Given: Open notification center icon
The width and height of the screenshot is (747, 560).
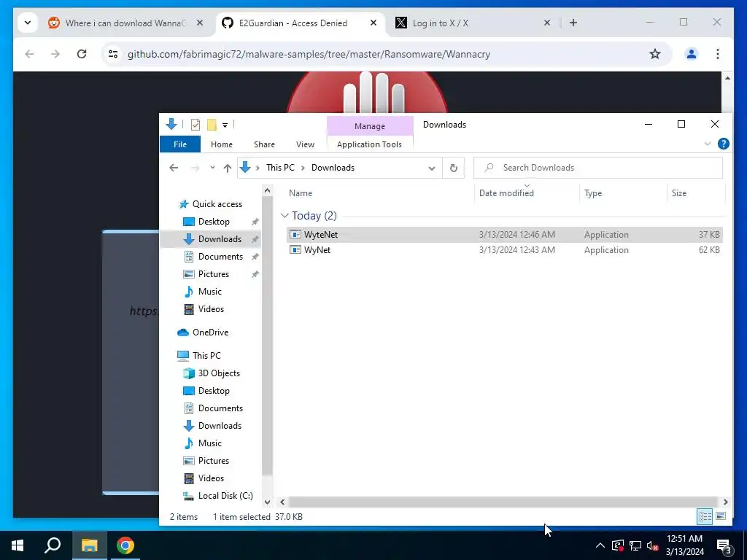Looking at the screenshot, I should [x=724, y=545].
